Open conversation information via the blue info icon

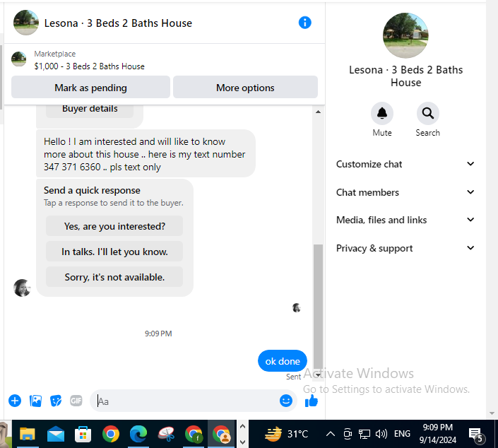(304, 23)
